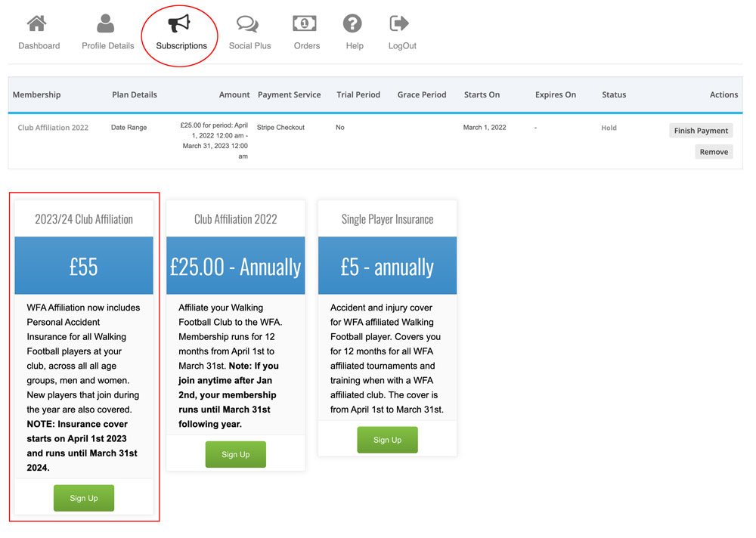Select the Subscriptions megaphone icon
This screenshot has height=538, width=756.
pos(180,24)
